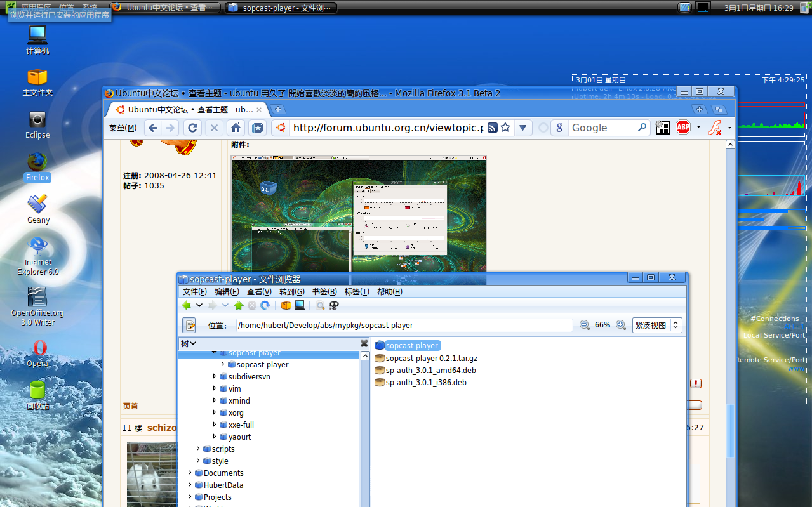
Task: Click the QR code icon in Firefox's toolbar
Action: (x=662, y=128)
